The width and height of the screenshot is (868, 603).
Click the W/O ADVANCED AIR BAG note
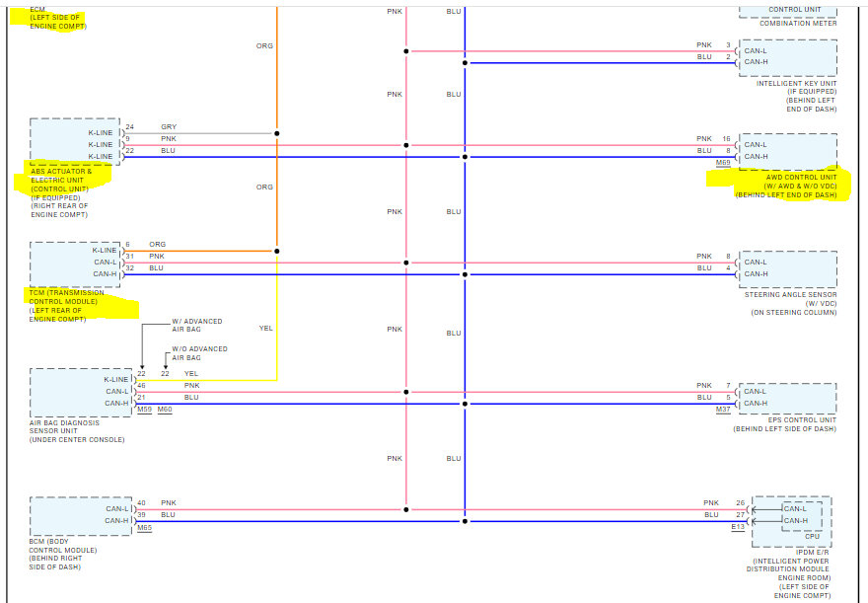(199, 353)
